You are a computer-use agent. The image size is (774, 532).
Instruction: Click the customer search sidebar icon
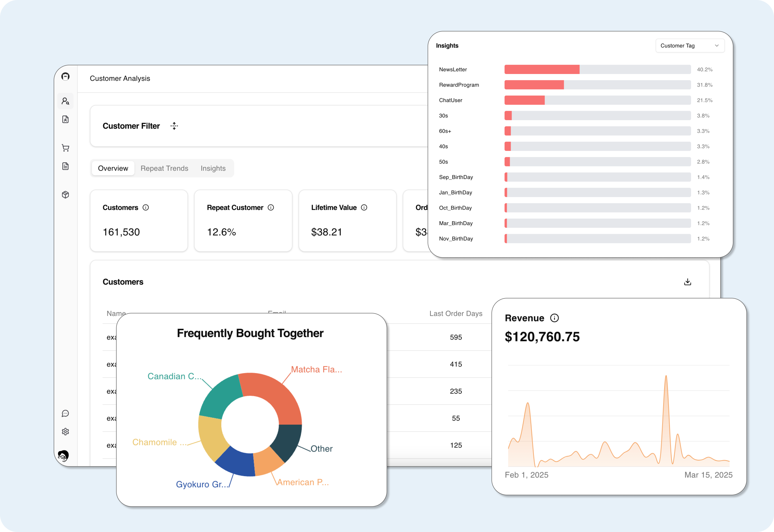(65, 101)
